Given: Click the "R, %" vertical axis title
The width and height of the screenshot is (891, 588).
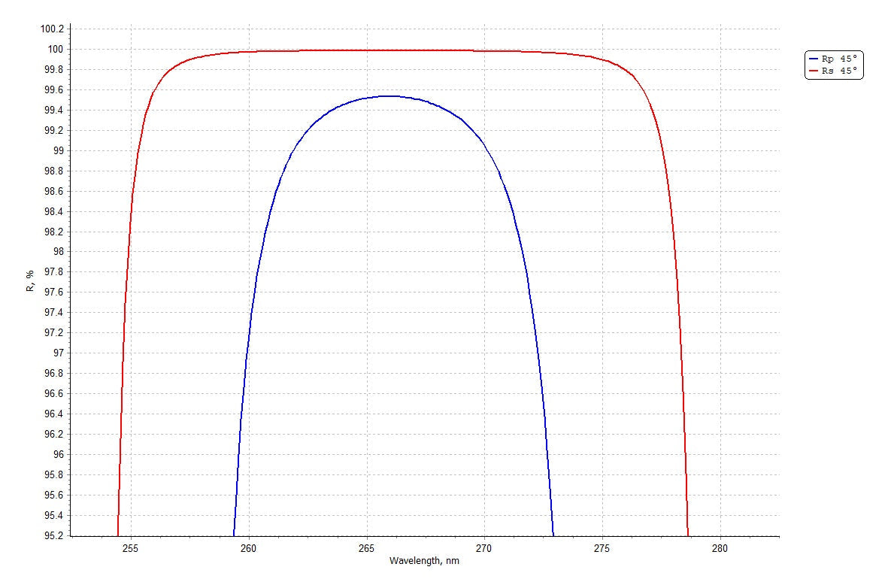Looking at the screenshot, I should click(x=30, y=281).
